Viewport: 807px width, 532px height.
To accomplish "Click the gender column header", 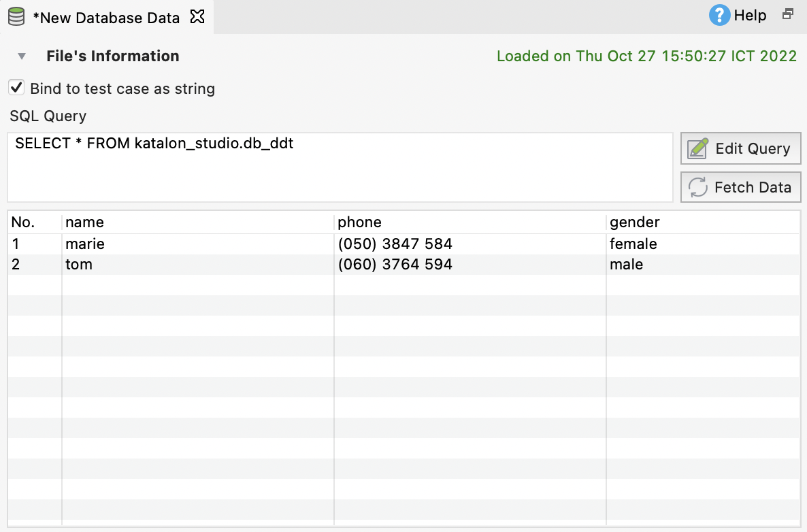I will point(634,222).
